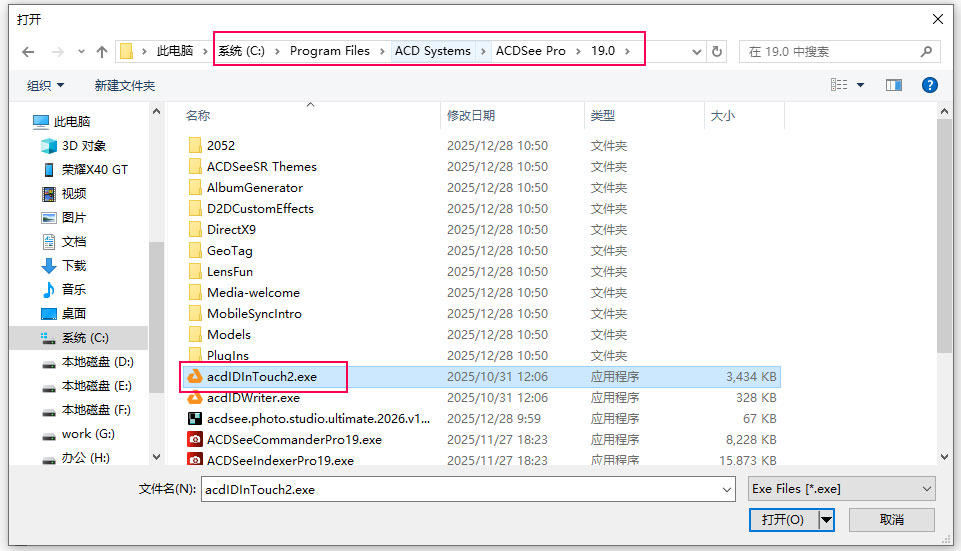Click 此电脑 in the address bar
961x551 pixels.
175,51
